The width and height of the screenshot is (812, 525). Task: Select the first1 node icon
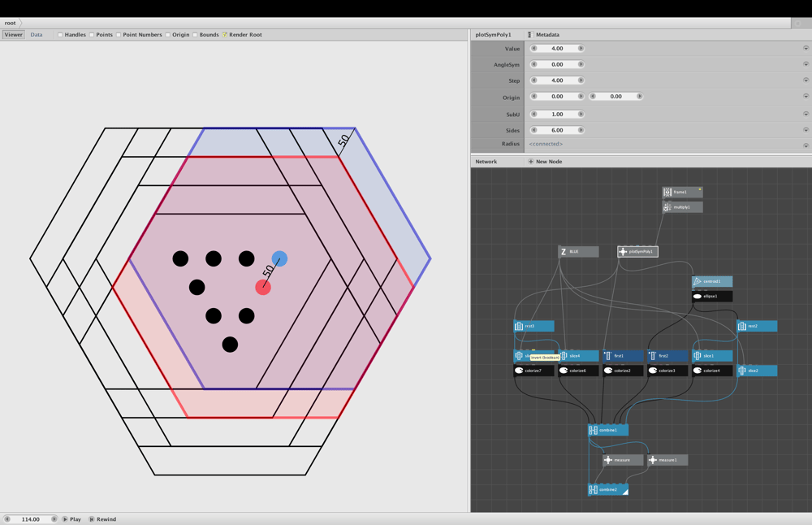pyautogui.click(x=608, y=356)
